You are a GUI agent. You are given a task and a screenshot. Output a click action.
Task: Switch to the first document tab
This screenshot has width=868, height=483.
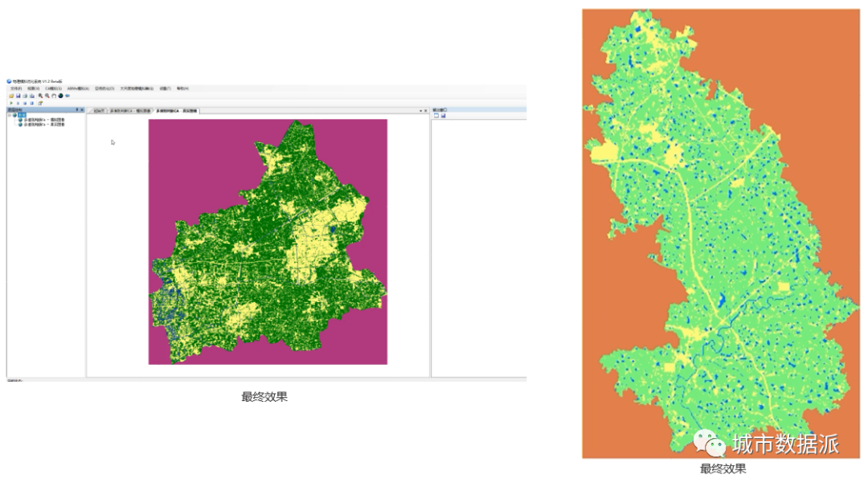point(99,111)
